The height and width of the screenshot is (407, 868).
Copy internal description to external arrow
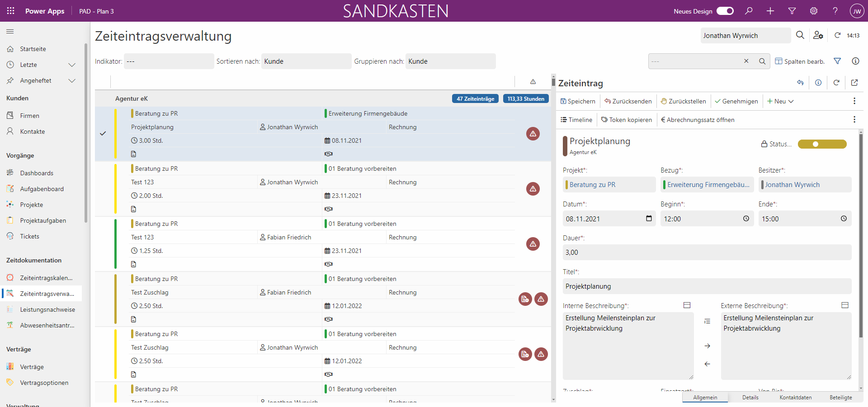tap(708, 346)
